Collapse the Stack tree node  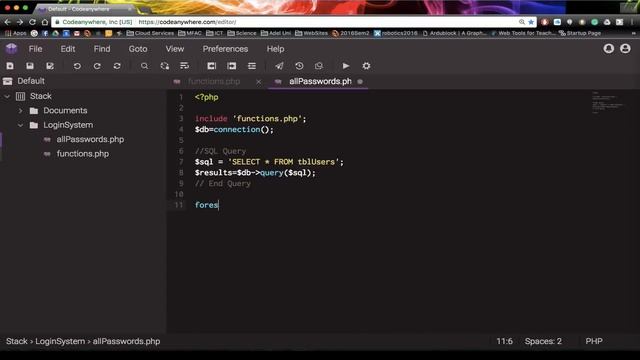(7, 96)
